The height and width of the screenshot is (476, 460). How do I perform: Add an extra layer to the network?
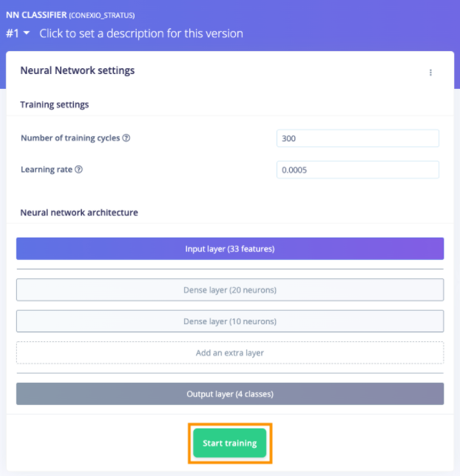click(230, 353)
